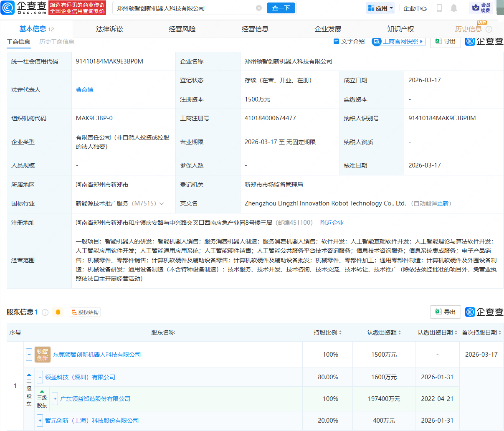Screen dimensions: 504x431
Task: Open the mobile app phone icon
Action: (x=439, y=8)
